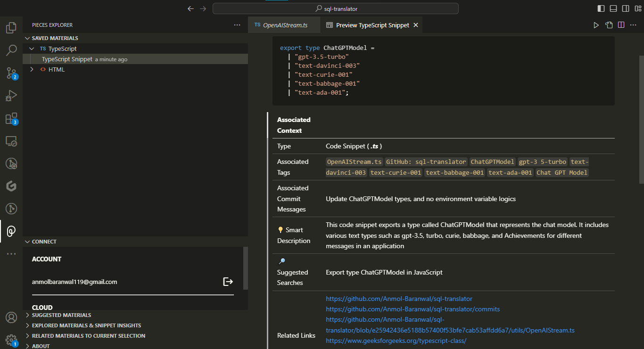
Task: Click the Run play icon in editor toolbar
Action: (x=596, y=25)
